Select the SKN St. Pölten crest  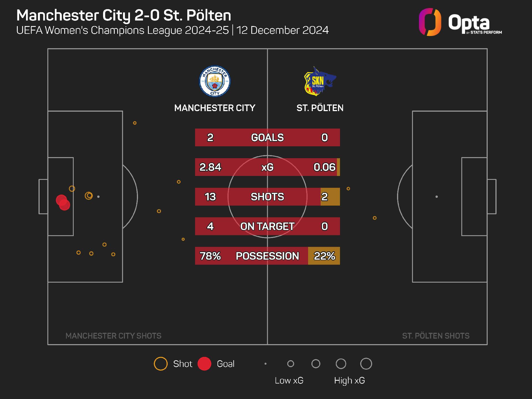[x=319, y=81]
